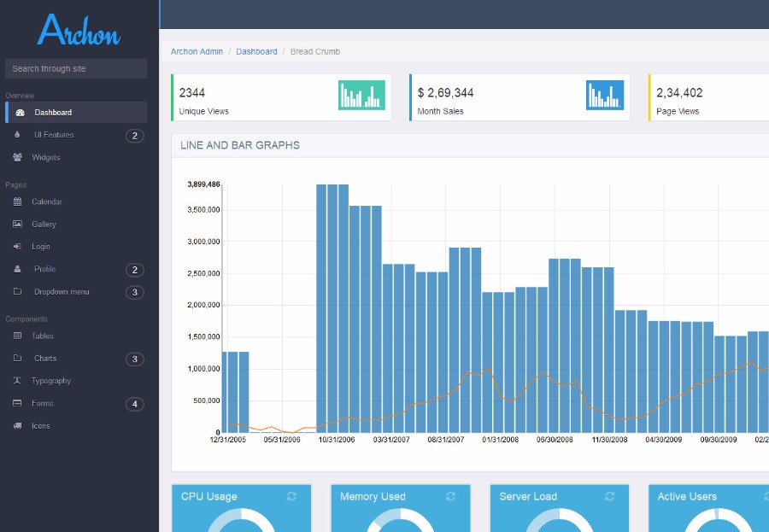The image size is (769, 532).
Task: Click the UI Features label in sidebar
Action: (54, 135)
